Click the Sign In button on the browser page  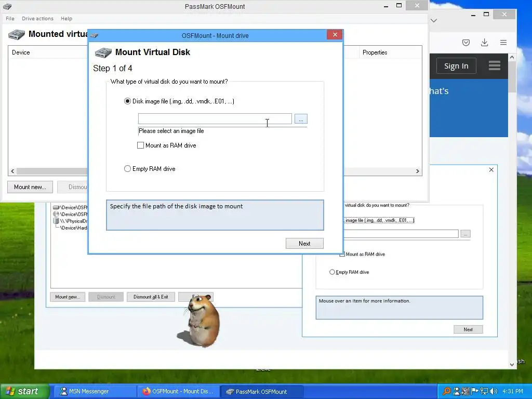point(456,66)
